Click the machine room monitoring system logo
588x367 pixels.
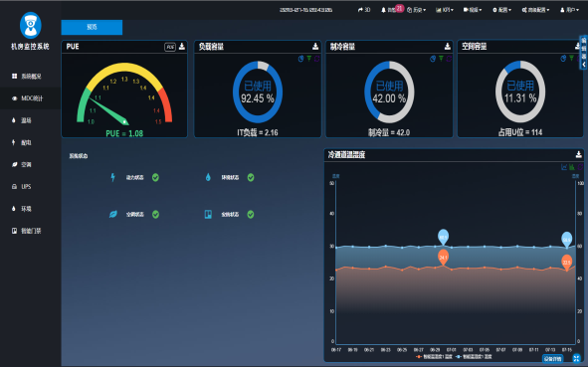pos(31,25)
